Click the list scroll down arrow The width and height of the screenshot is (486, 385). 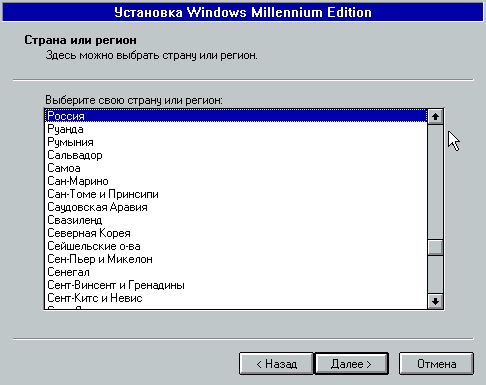point(435,301)
